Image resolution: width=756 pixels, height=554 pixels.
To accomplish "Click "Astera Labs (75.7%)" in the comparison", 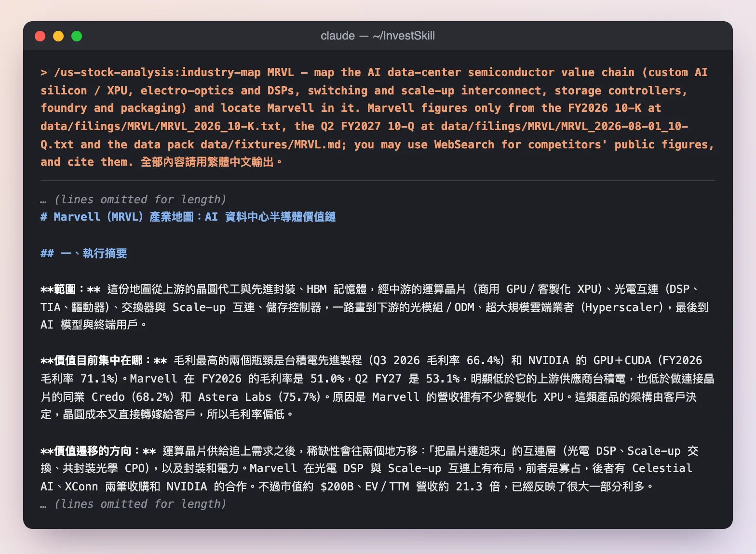I will [260, 397].
